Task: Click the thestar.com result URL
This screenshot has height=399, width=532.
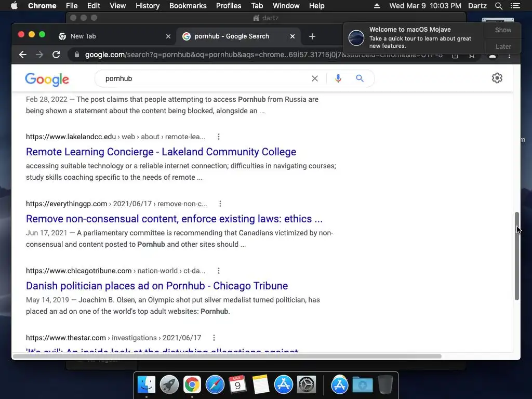Action: pyautogui.click(x=114, y=338)
